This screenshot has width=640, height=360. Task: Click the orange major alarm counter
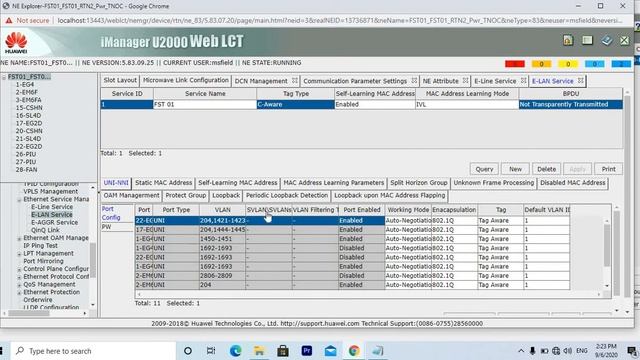click(541, 64)
